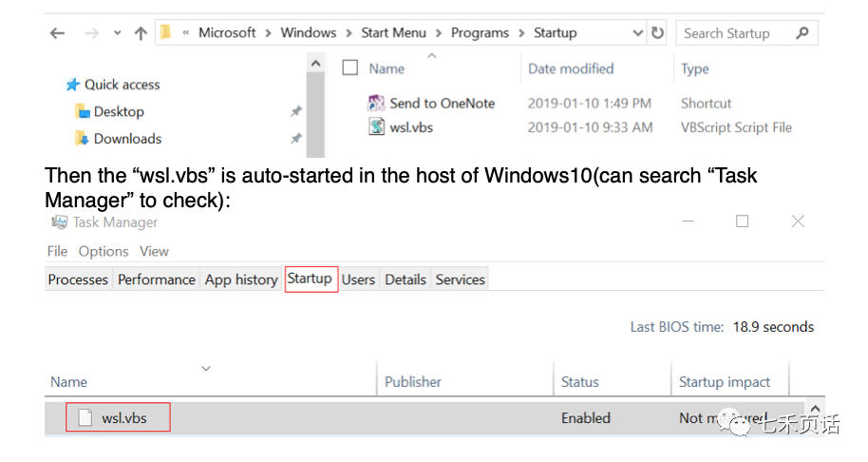Toggle the select-all checkbox by Name
The height and width of the screenshot is (462, 868).
click(x=349, y=67)
